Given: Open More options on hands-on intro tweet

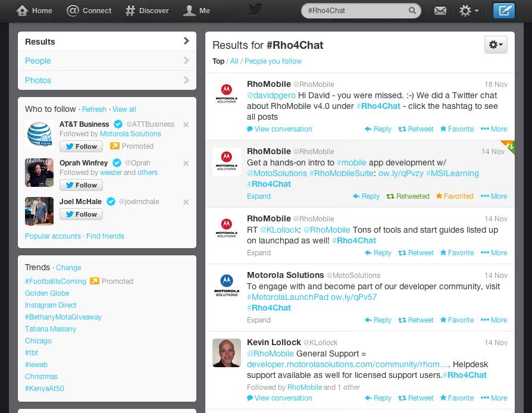Looking at the screenshot, I should [x=494, y=196].
